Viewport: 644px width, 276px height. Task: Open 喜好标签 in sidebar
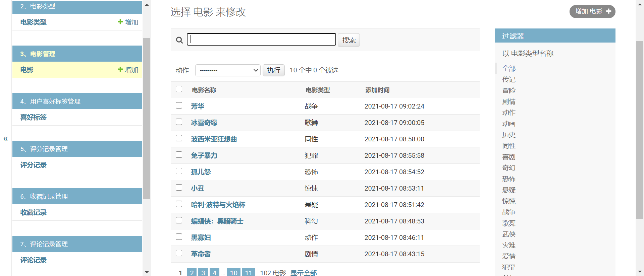tap(34, 117)
